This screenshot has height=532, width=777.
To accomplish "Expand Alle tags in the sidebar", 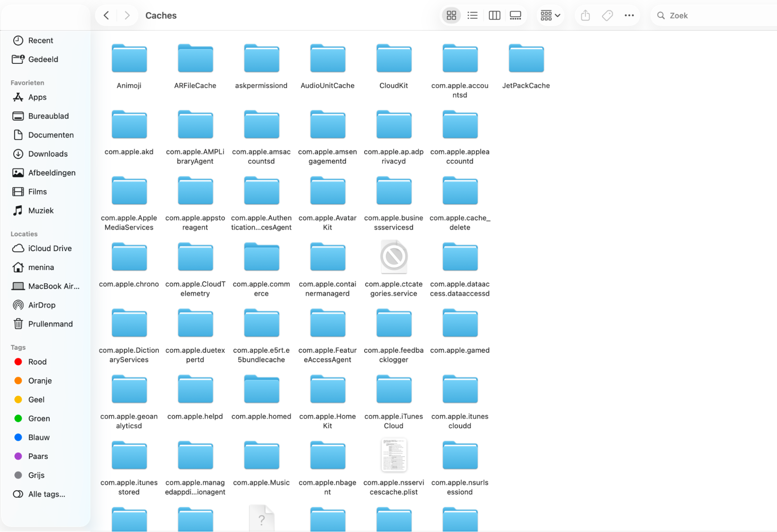I will pos(46,494).
